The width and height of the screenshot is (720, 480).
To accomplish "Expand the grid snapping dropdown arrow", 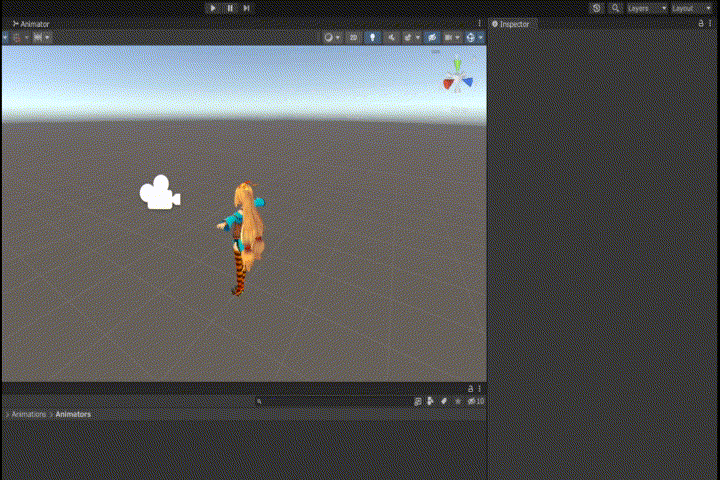I will pyautogui.click(x=27, y=38).
